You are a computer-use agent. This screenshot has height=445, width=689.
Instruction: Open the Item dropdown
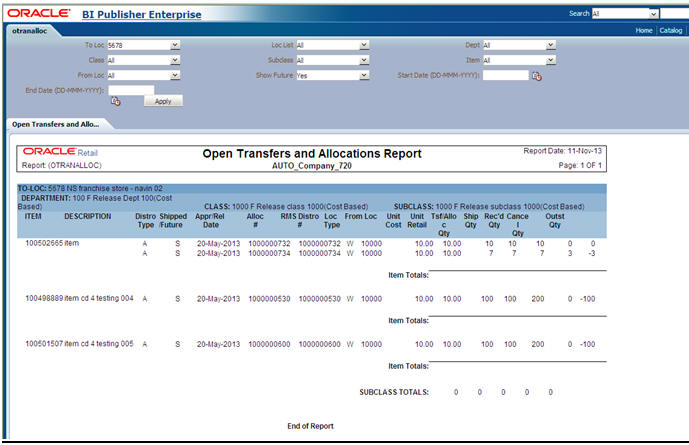pos(551,60)
